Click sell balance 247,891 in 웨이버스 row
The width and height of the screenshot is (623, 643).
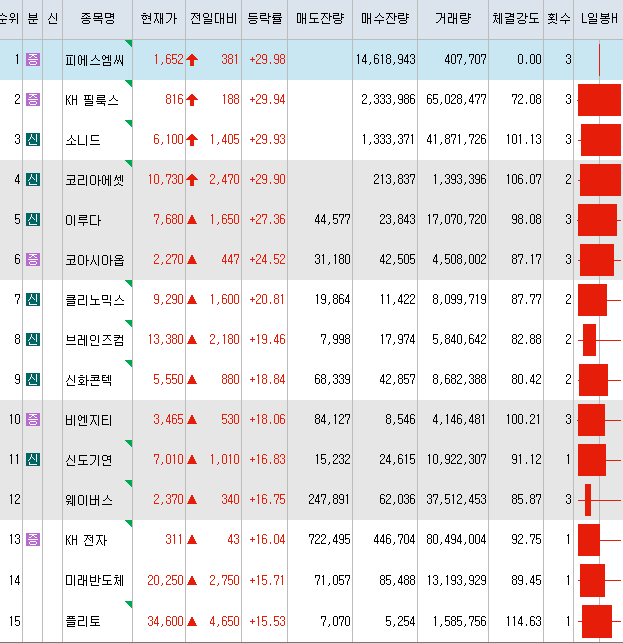pyautogui.click(x=329, y=499)
